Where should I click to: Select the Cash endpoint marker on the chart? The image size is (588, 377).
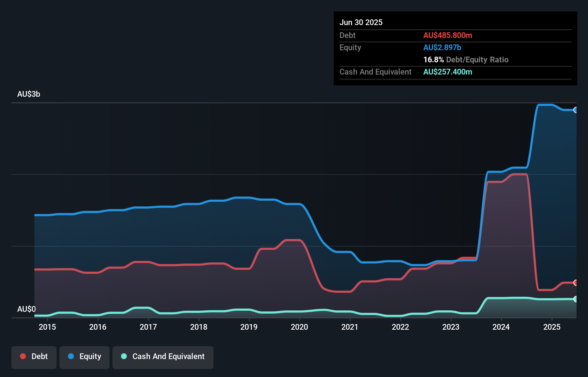[575, 299]
